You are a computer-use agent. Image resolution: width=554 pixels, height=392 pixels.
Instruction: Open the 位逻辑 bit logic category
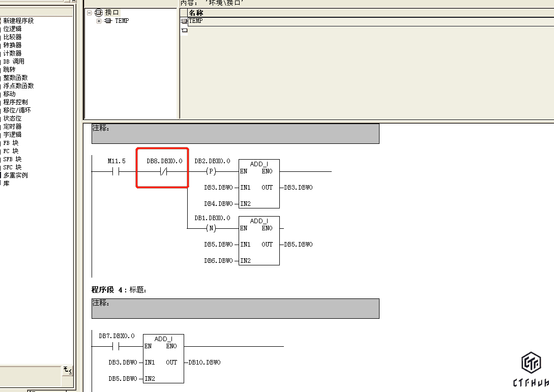point(12,29)
